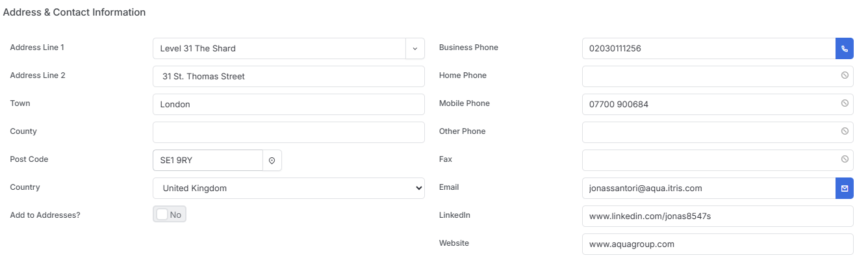Click the empty County input field

pyautogui.click(x=288, y=132)
